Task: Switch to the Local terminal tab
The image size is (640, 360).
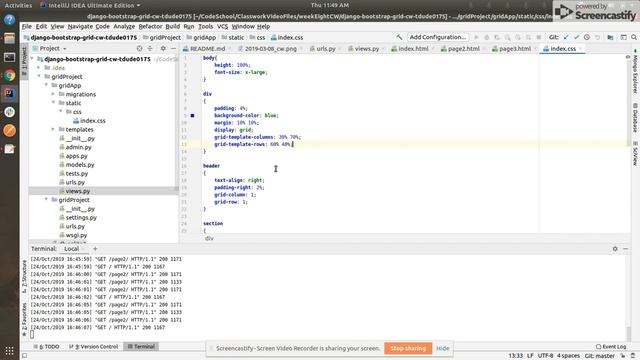Action: pos(71,249)
